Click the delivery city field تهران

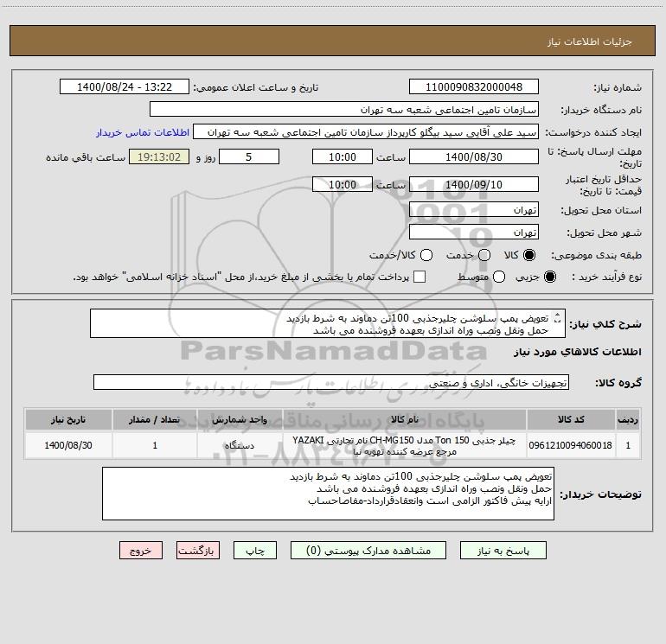click(x=474, y=232)
